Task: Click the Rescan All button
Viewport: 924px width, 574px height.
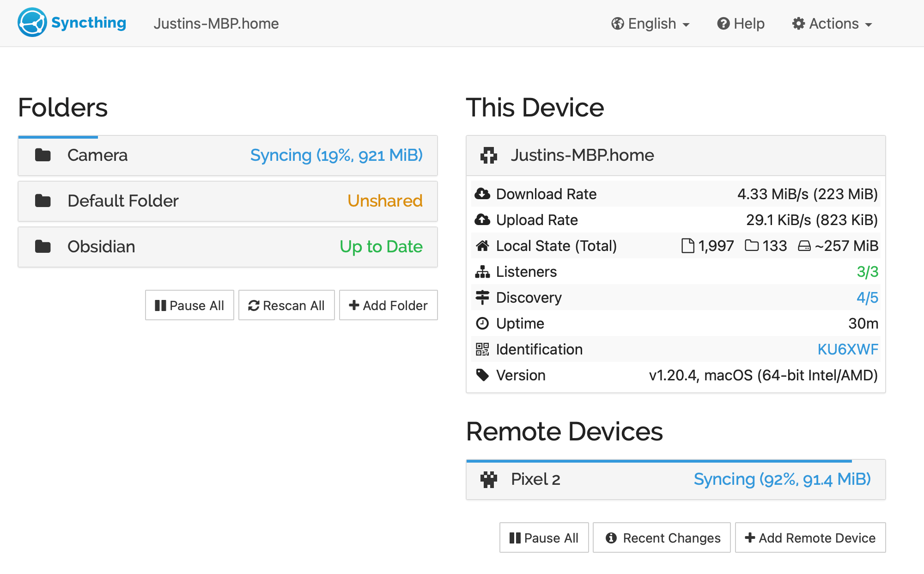Action: (286, 305)
